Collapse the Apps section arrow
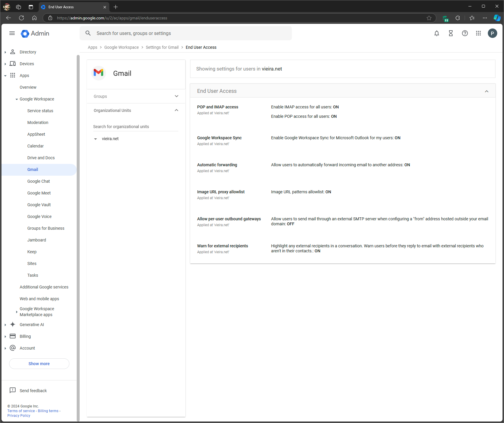Screen dimensions: 504x423 pos(5,76)
